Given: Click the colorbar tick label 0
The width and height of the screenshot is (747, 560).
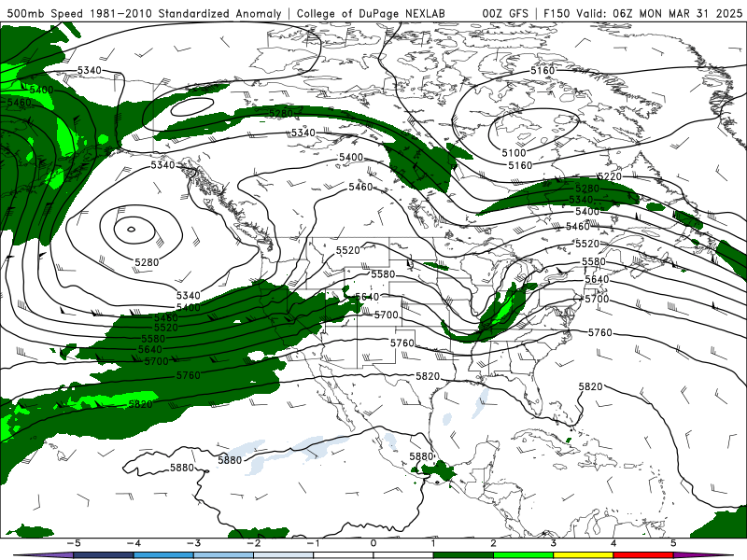Looking at the screenshot, I should 373,543.
